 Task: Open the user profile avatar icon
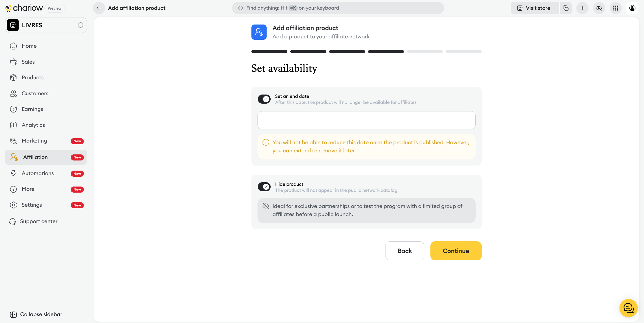point(632,8)
